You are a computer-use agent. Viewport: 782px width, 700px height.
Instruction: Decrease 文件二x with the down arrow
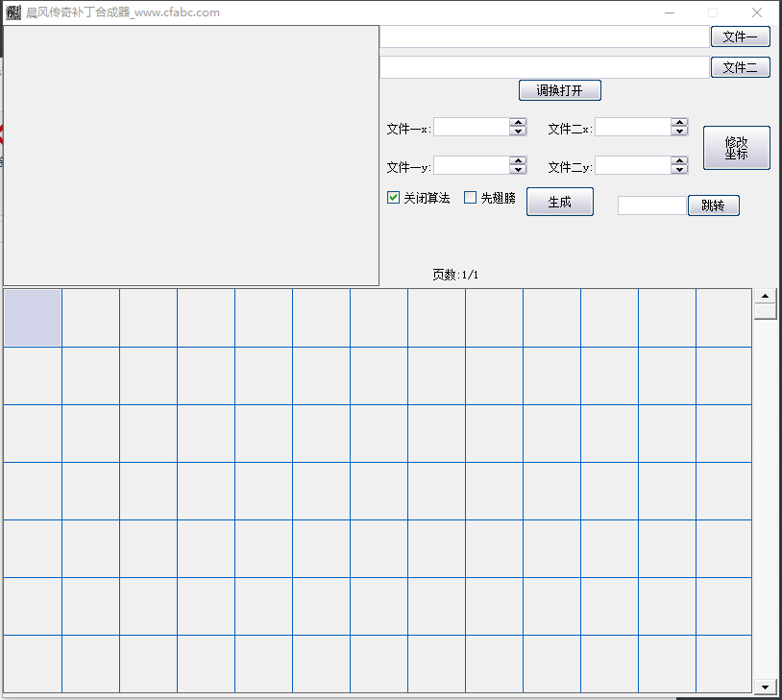click(679, 132)
